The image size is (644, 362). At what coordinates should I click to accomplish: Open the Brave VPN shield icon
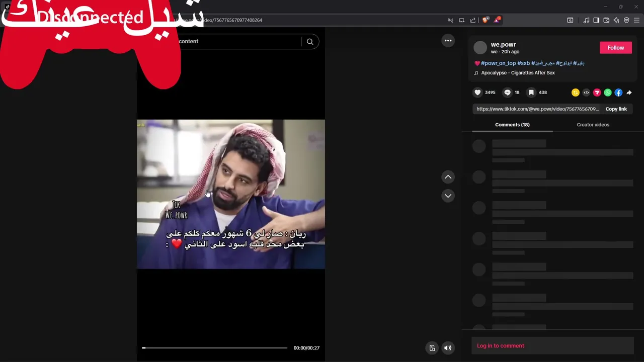click(626, 20)
